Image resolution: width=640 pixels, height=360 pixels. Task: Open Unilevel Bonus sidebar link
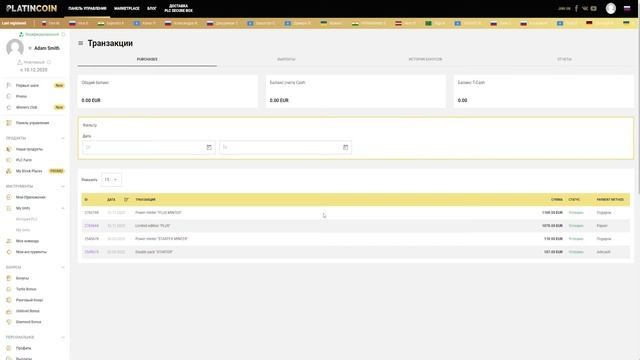point(28,311)
